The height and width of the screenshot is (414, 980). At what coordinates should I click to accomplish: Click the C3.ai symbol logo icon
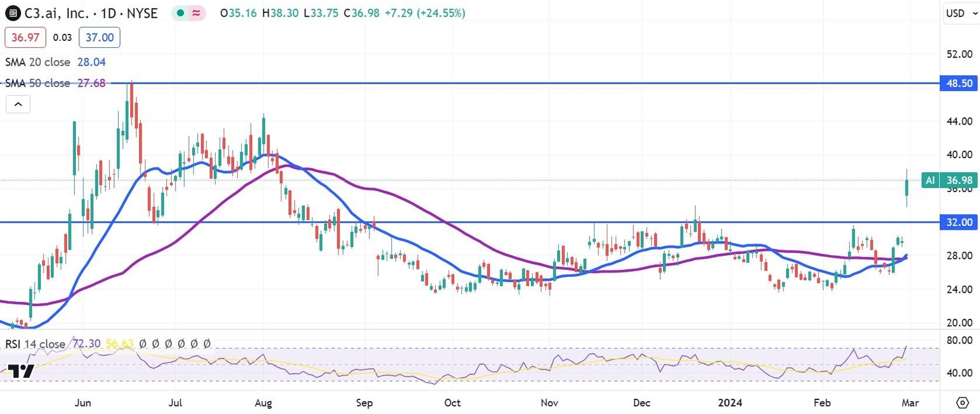pyautogui.click(x=11, y=13)
